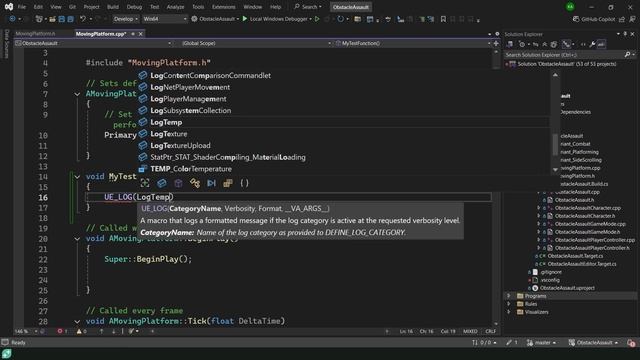Click Solution Explorer pending changes filter icon
The width and height of the screenshot is (640, 360).
522,44
